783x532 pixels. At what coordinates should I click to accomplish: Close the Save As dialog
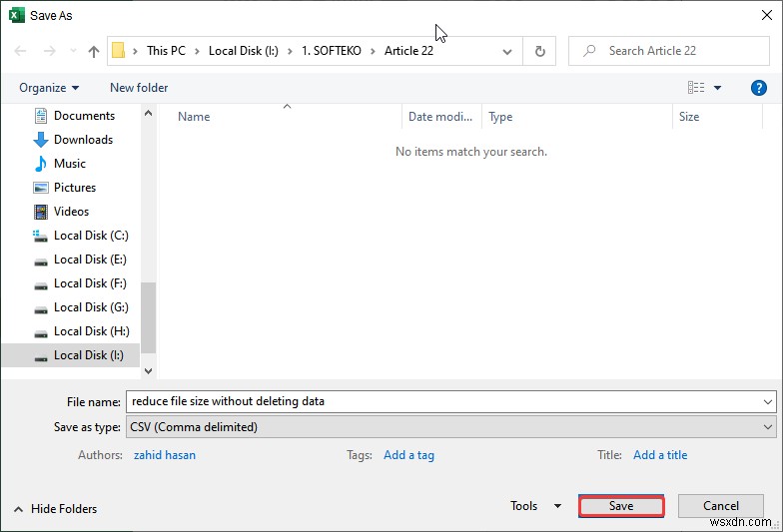(767, 16)
